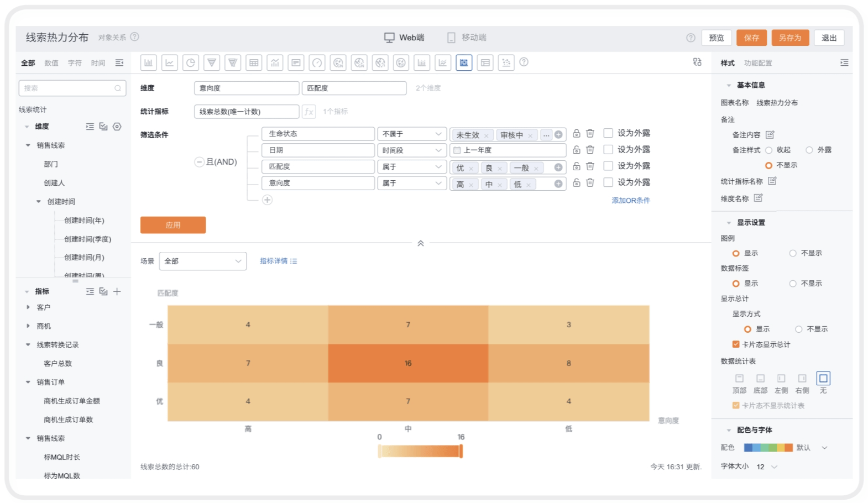868x503 pixels.
Task: Remove the 未生效 tag
Action: click(x=486, y=135)
